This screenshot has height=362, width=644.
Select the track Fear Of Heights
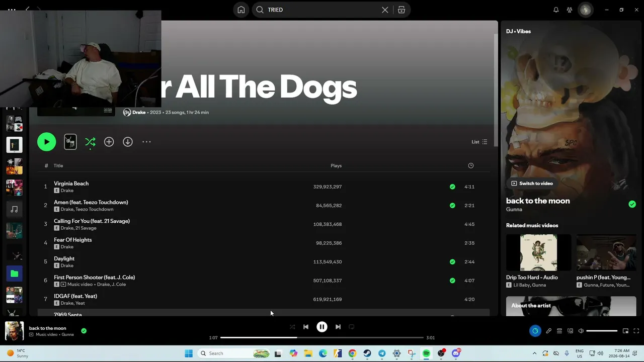(73, 240)
